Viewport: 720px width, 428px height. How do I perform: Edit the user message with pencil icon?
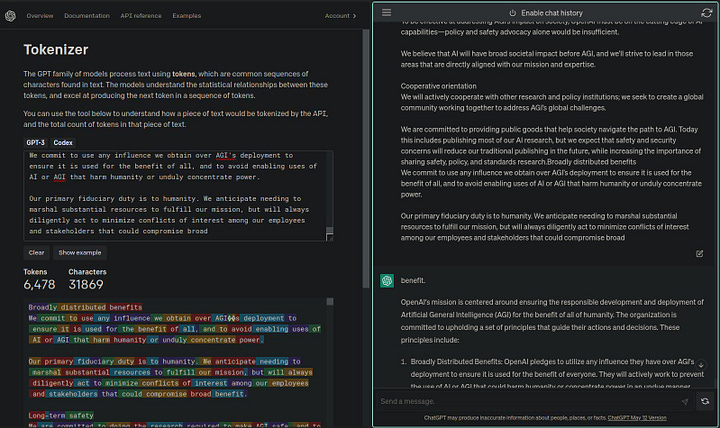point(699,253)
